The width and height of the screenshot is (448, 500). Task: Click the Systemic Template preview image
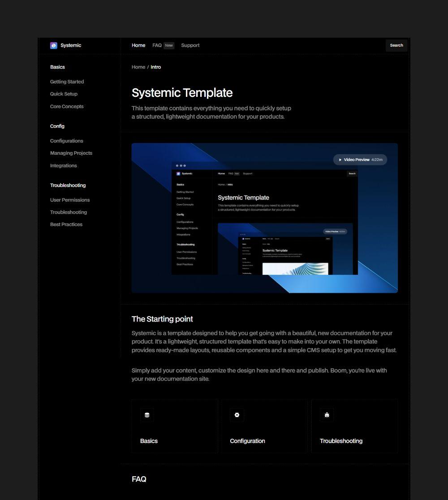tap(264, 218)
